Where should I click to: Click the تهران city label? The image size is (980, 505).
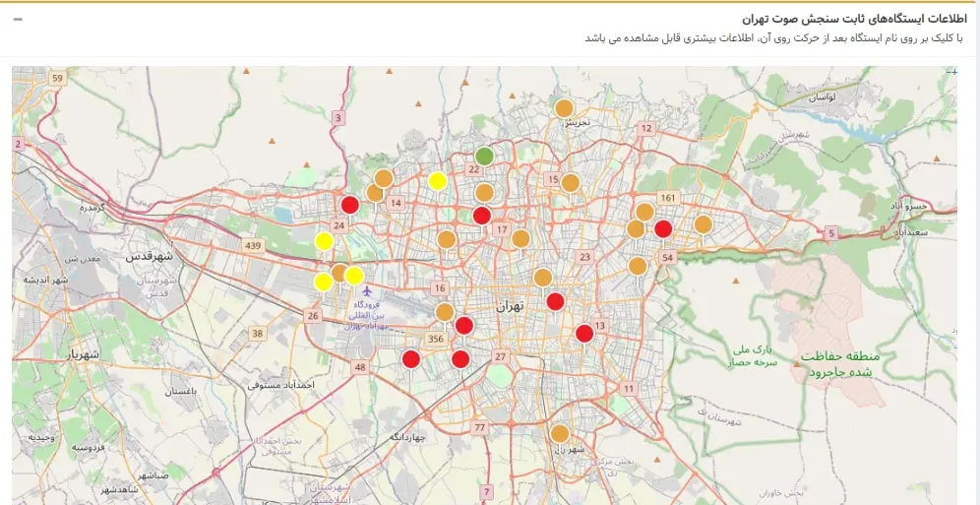coord(510,306)
